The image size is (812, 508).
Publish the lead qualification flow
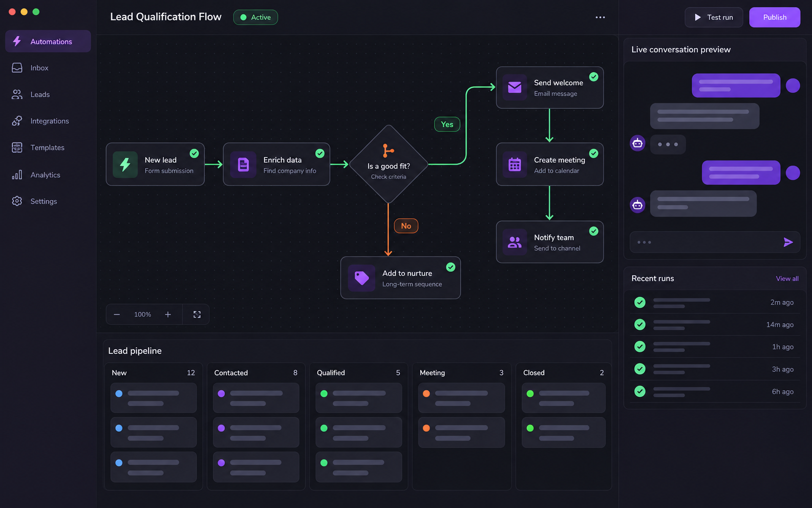coord(775,17)
